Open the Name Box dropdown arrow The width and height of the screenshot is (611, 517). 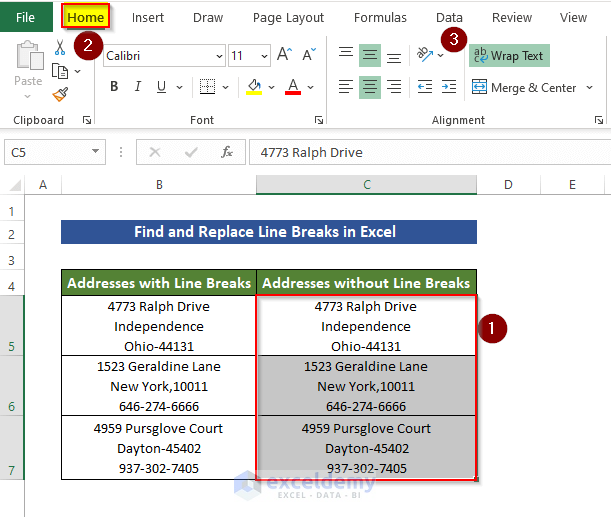pyautogui.click(x=95, y=151)
